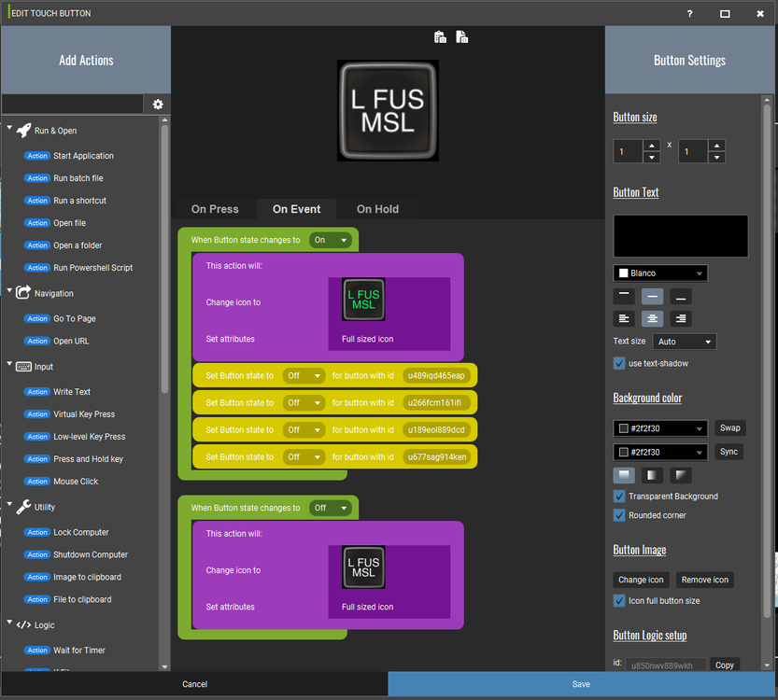778x700 pixels.
Task: Click the copy actions document icon
Action: pos(462,37)
